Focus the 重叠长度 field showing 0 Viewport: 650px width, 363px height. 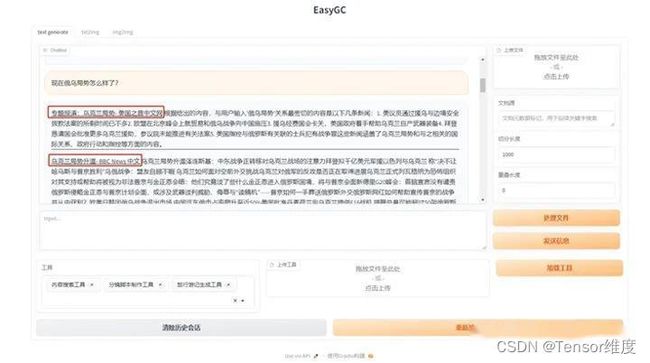coord(556,191)
